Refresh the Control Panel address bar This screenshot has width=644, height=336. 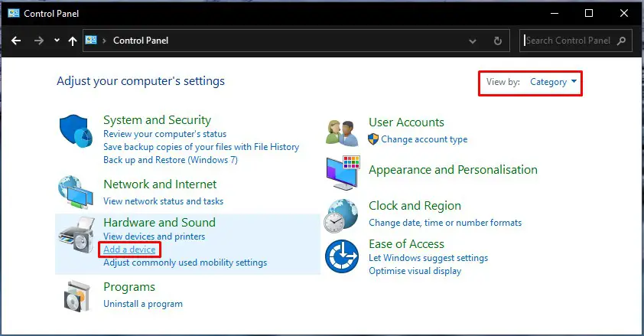(497, 41)
